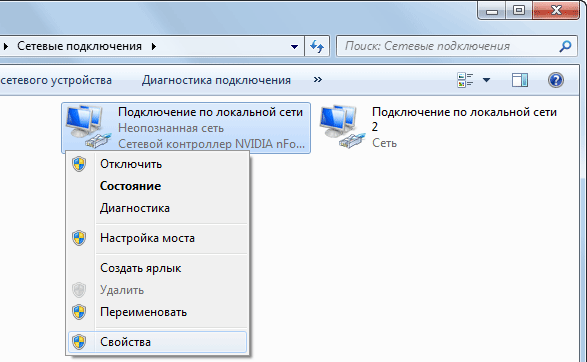This screenshot has height=362, width=587.
Task: Click the greyed Удалить menu item
Action: tap(157, 290)
